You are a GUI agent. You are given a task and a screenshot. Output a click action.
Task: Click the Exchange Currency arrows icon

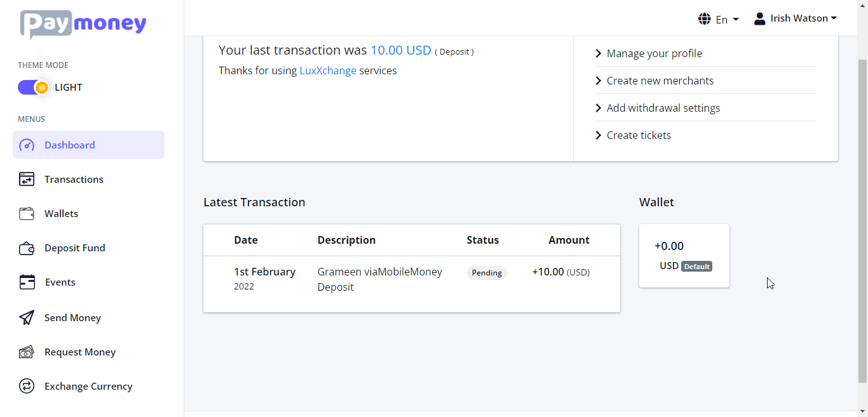pyautogui.click(x=27, y=387)
